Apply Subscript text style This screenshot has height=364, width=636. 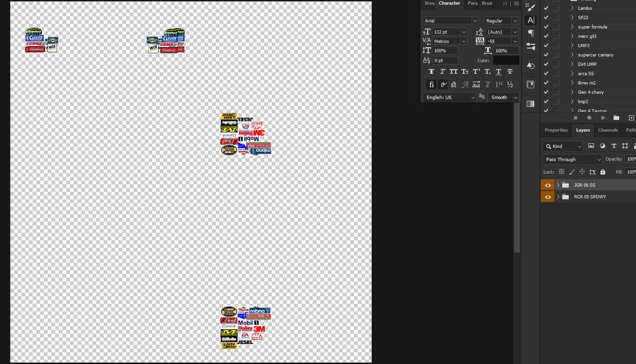488,72
